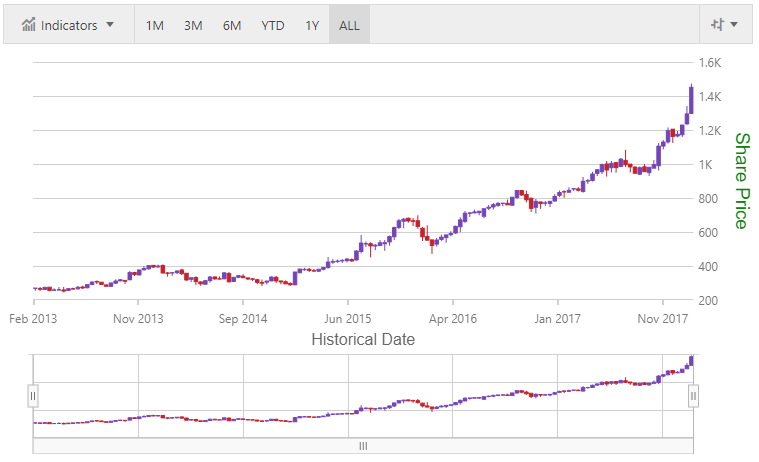Switch range to 3M
Image resolution: width=759 pixels, height=462 pixels.
pos(193,25)
